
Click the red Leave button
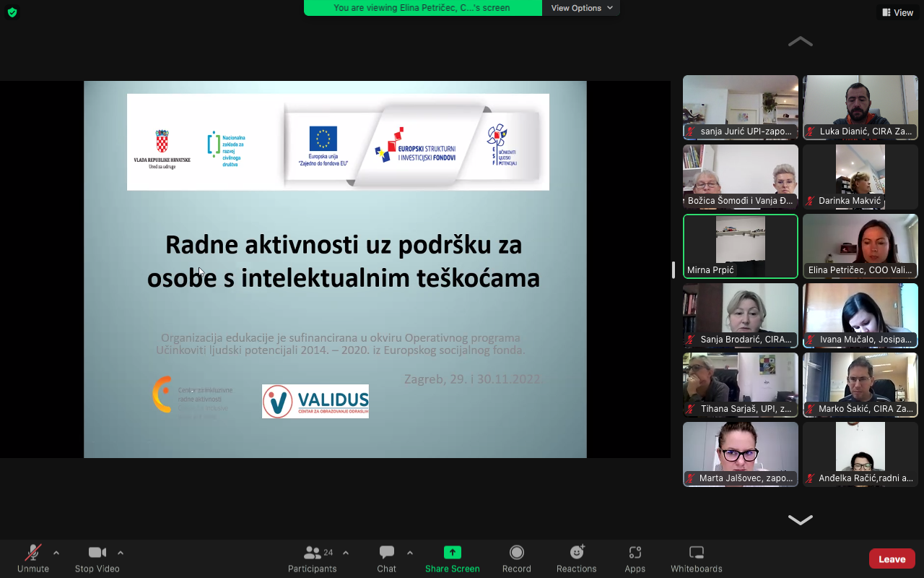892,559
